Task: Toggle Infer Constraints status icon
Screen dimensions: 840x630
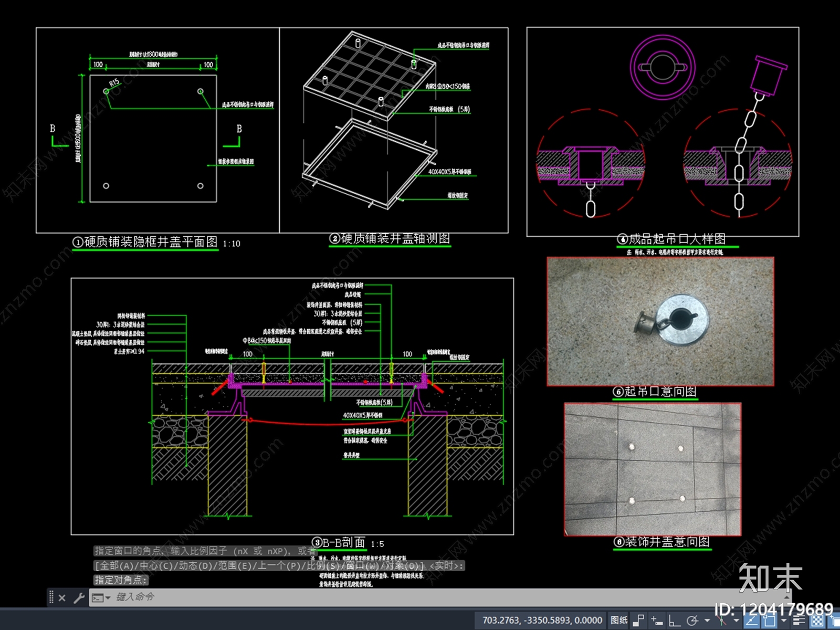Action: 638,621
